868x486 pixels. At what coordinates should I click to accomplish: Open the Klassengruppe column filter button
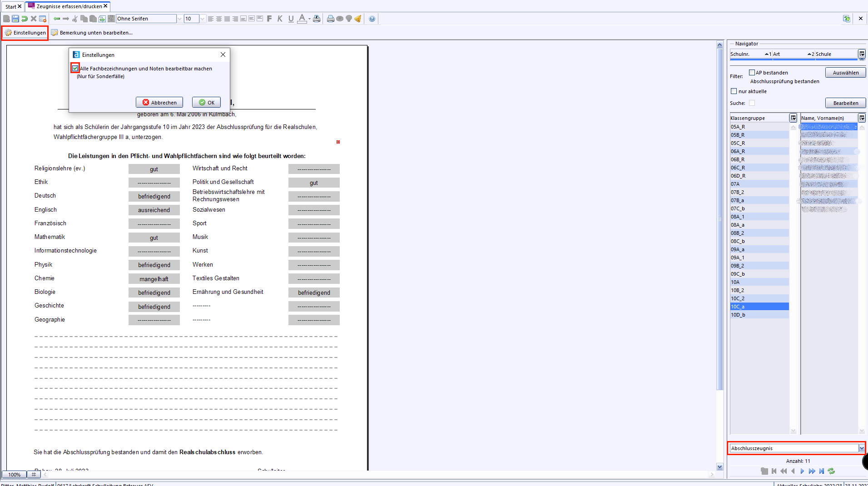click(x=793, y=118)
